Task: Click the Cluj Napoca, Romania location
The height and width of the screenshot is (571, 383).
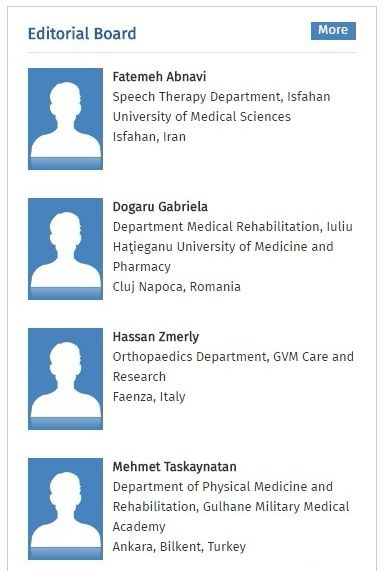Action: coord(177,287)
